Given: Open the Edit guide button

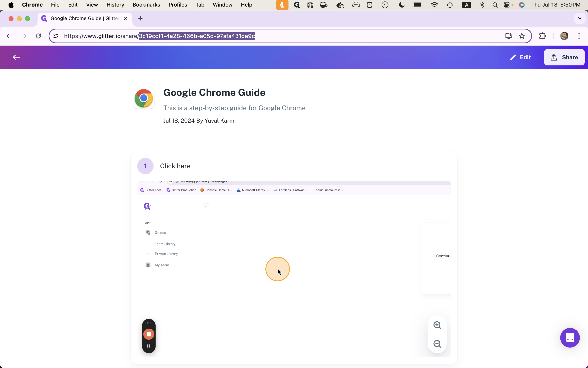Looking at the screenshot, I should click(520, 57).
